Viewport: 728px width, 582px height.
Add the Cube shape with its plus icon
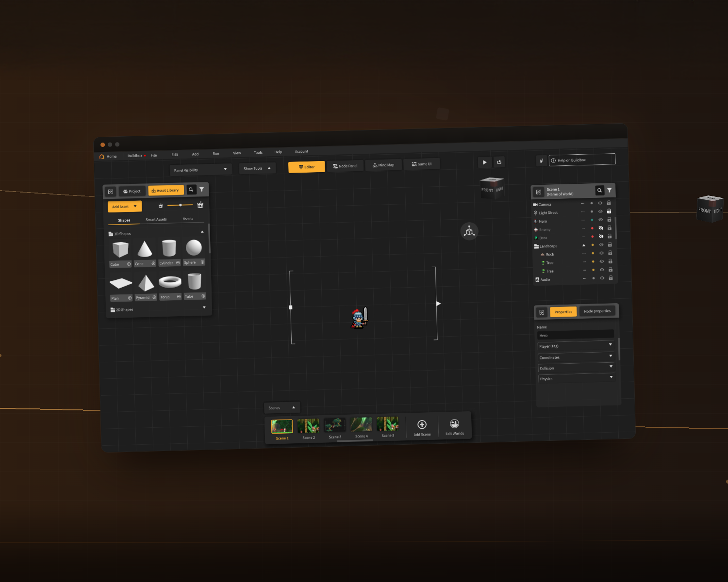coord(129,264)
